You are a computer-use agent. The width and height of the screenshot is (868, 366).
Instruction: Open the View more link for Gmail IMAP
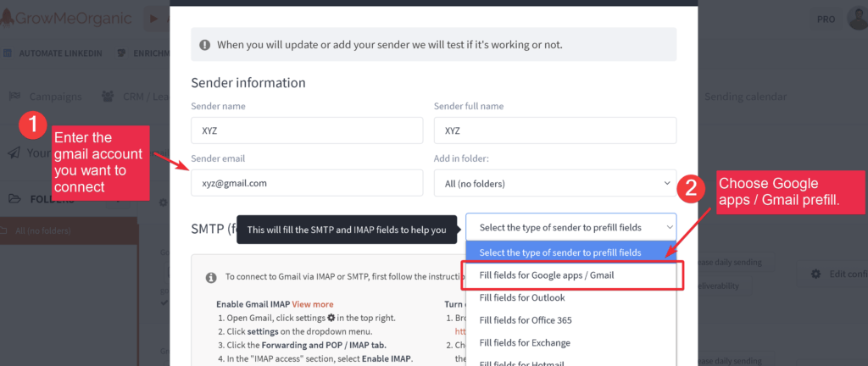coord(313,304)
